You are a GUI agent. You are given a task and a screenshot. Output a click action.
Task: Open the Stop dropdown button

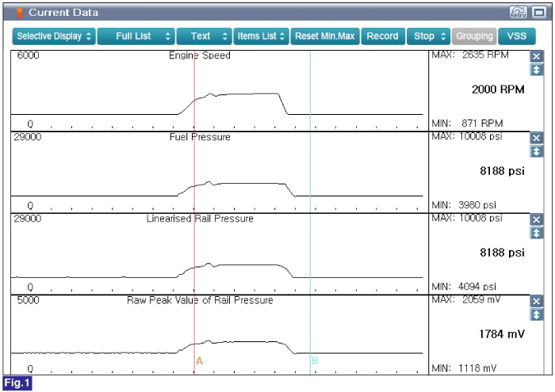point(429,36)
